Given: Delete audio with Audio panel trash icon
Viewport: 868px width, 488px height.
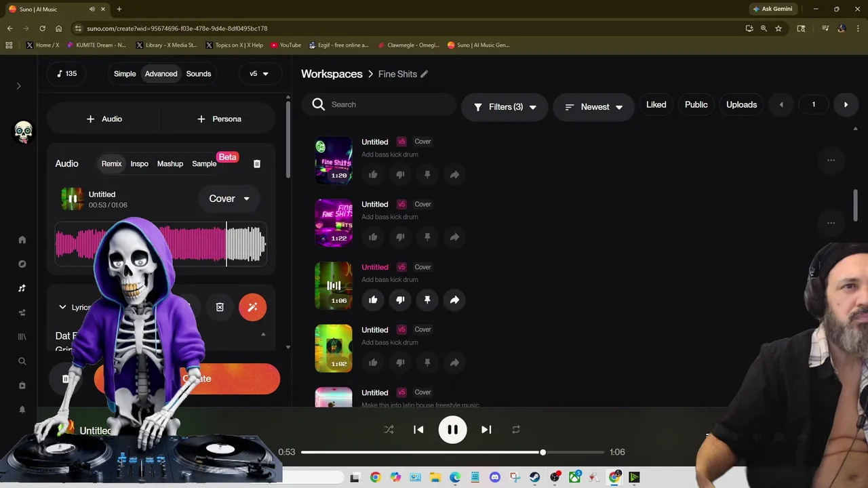Looking at the screenshot, I should tap(256, 163).
